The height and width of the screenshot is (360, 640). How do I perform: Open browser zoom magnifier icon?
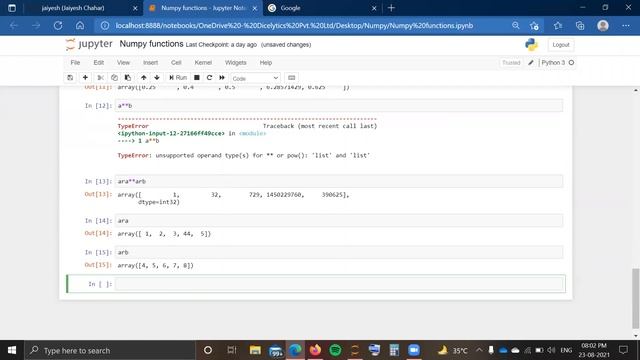pyautogui.click(x=516, y=25)
